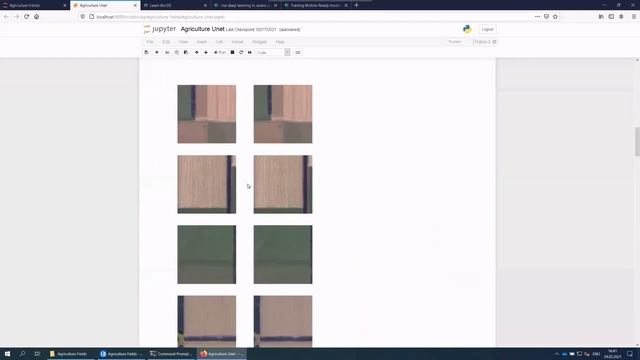This screenshot has height=360, width=640.
Task: Cut selected cells with the scissors icon
Action: [x=167, y=52]
